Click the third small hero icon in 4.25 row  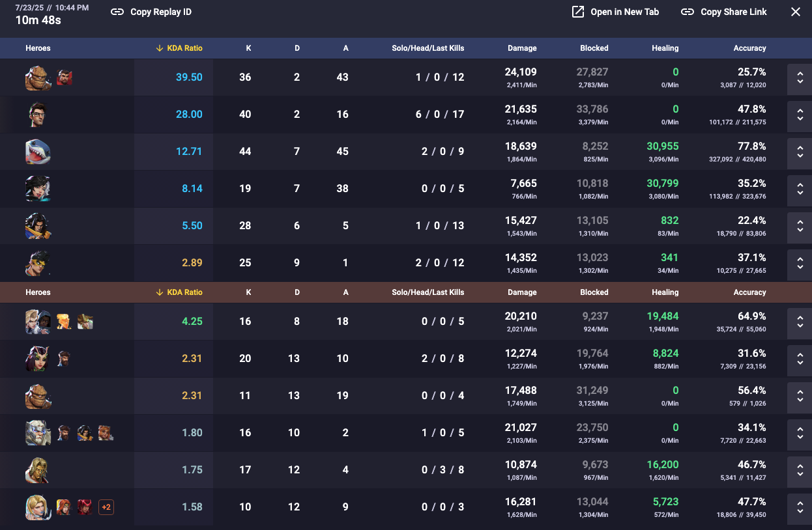[85, 322]
